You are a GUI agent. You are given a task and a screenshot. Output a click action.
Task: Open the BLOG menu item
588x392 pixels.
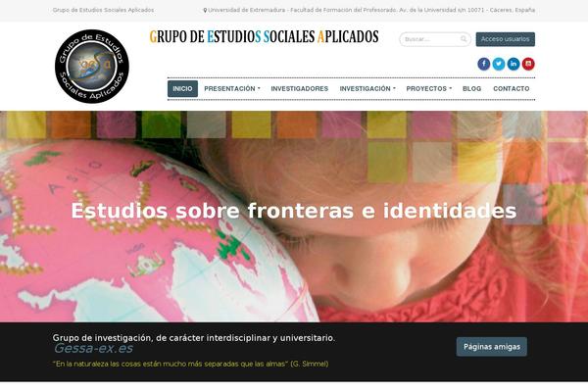click(x=471, y=89)
